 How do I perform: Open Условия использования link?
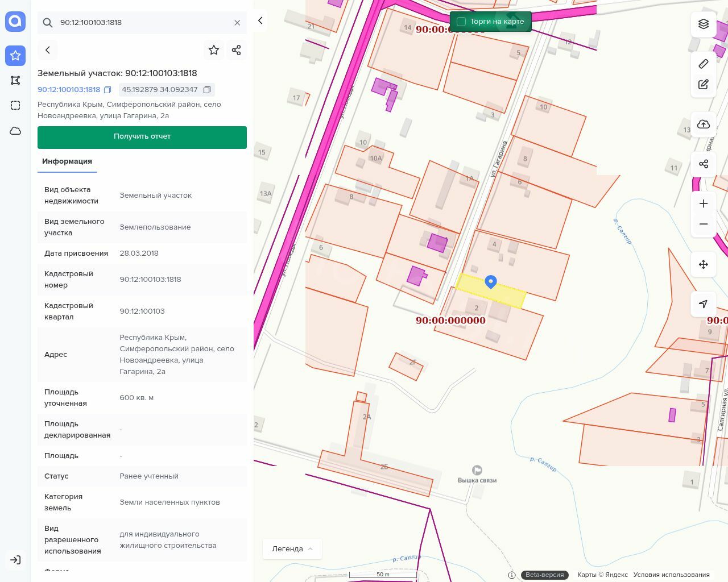671,575
